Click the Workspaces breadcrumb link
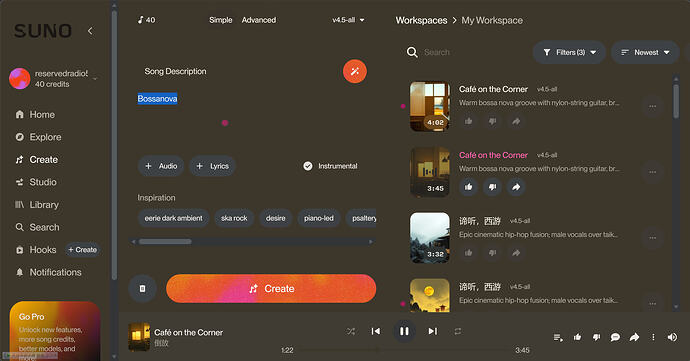Viewport: 690px width, 361px height. (x=421, y=20)
